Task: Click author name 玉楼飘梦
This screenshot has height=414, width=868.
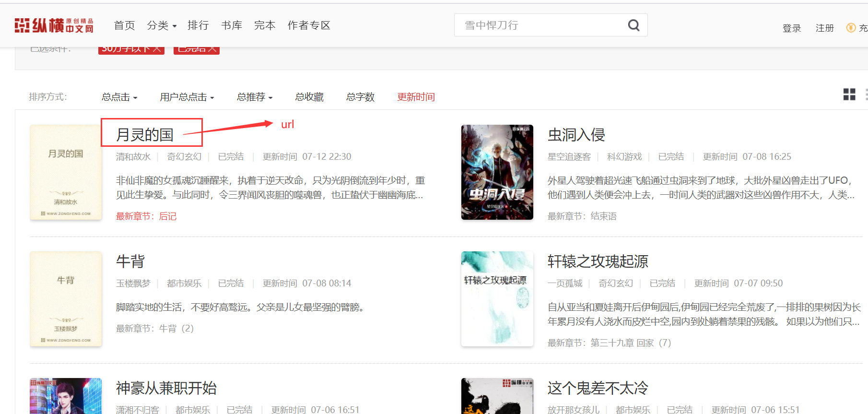Action: (x=133, y=284)
